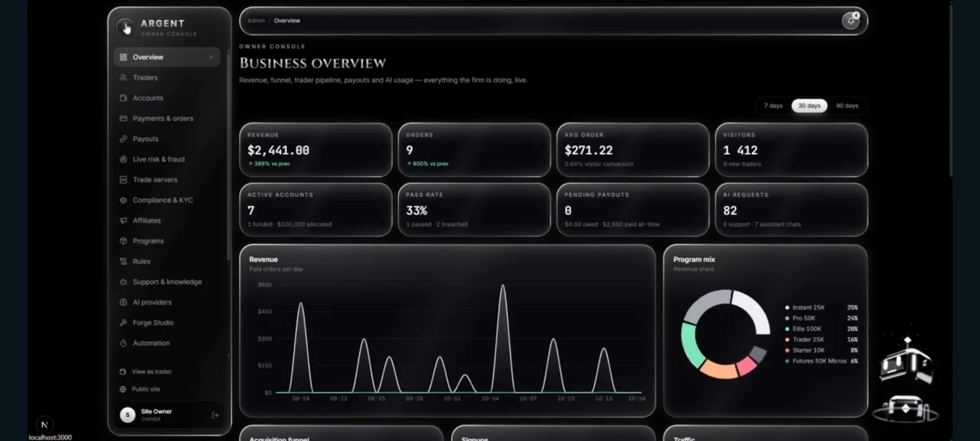Click the Payments & orders card icon
Image resolution: width=980 pixels, height=441 pixels.
click(123, 119)
